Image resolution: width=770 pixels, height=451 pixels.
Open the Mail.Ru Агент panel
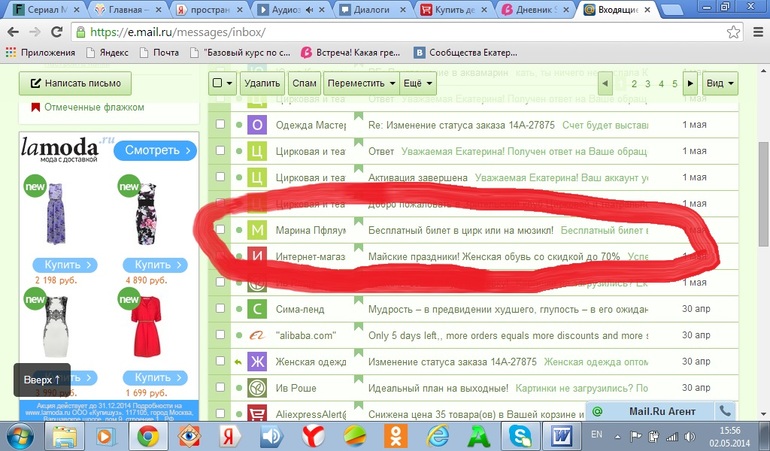pyautogui.click(x=661, y=411)
